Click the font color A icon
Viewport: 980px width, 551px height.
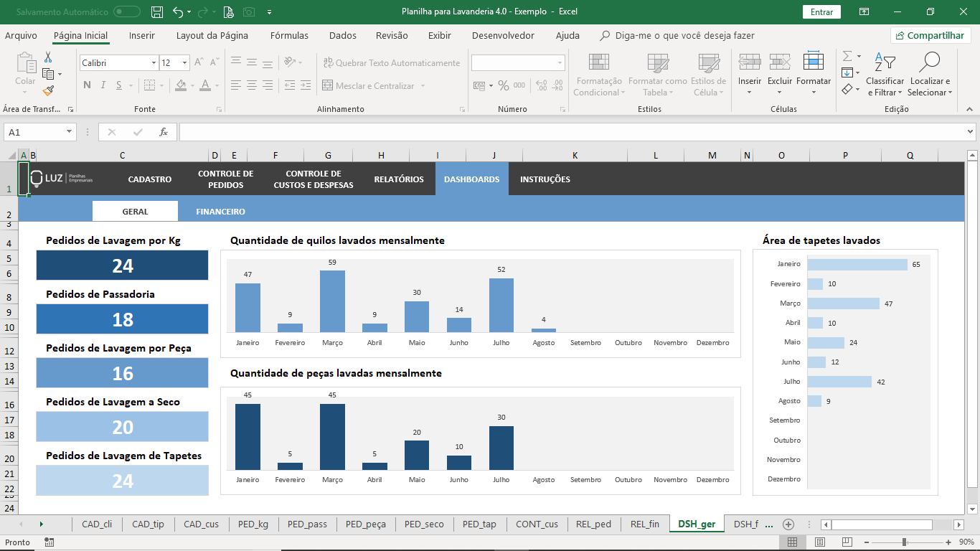(x=206, y=85)
